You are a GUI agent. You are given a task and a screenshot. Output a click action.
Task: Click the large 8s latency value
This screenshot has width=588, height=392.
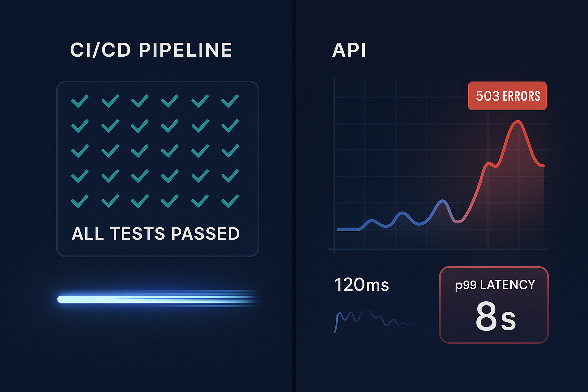[x=496, y=317]
